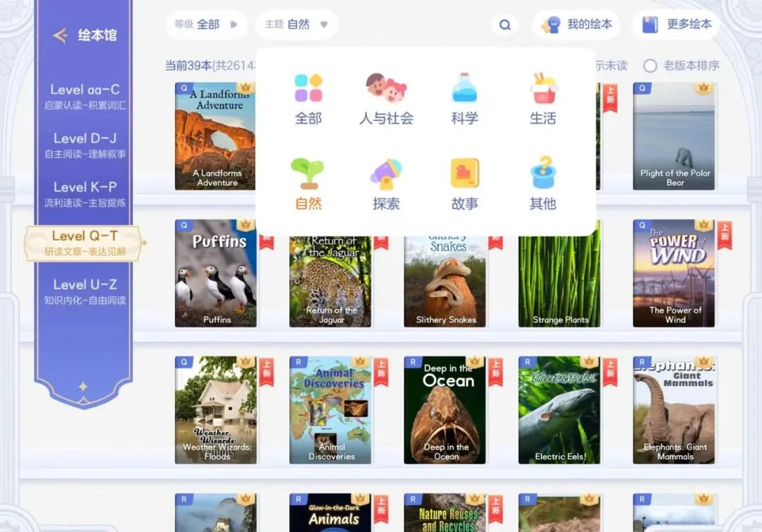Image resolution: width=762 pixels, height=532 pixels.
Task: Open The Power of Wind book
Action: pos(674,273)
